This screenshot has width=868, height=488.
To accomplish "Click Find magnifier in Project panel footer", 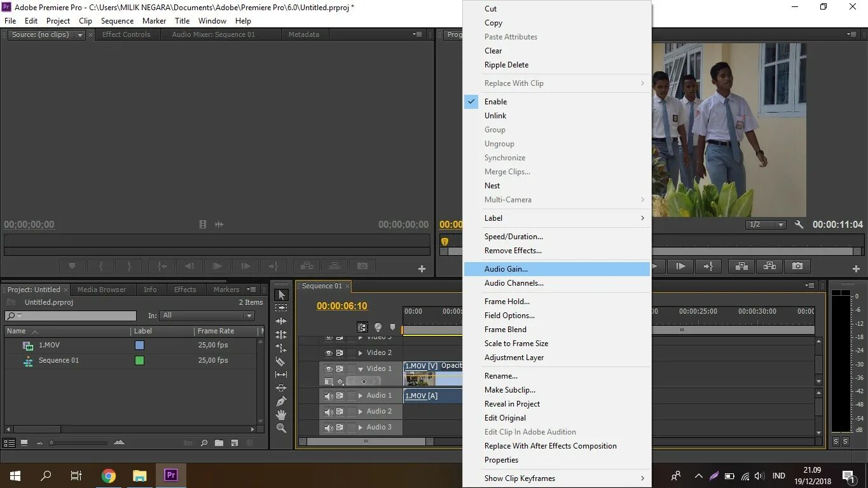I will pos(204,443).
